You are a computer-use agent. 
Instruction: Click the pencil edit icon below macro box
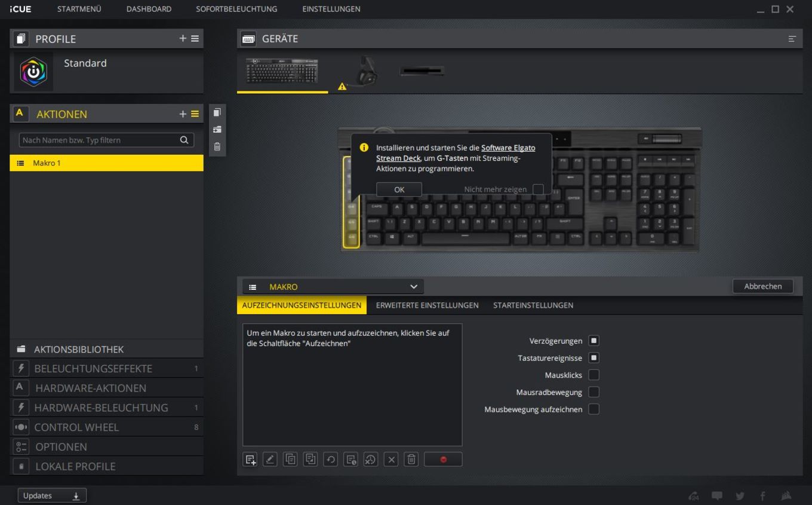click(x=270, y=460)
